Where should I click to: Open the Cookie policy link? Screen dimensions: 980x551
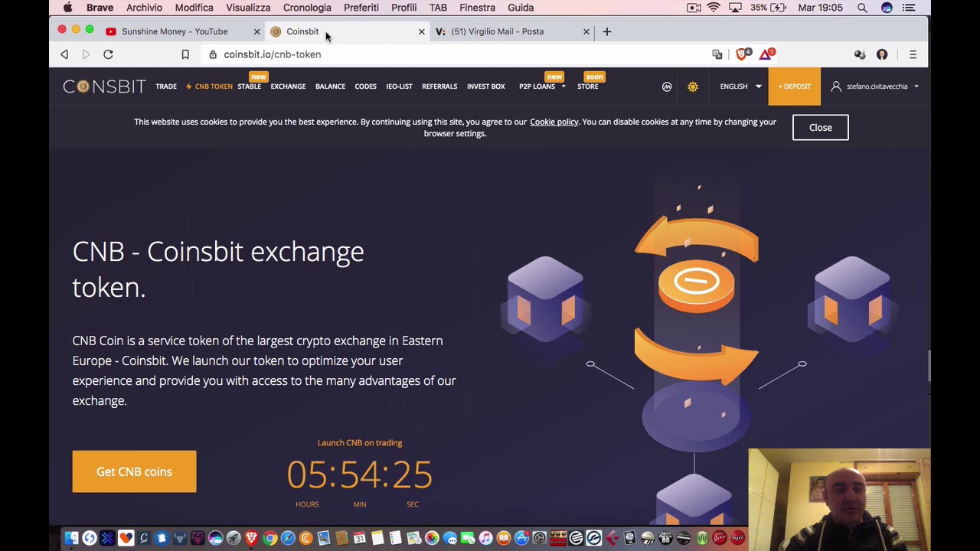point(554,122)
